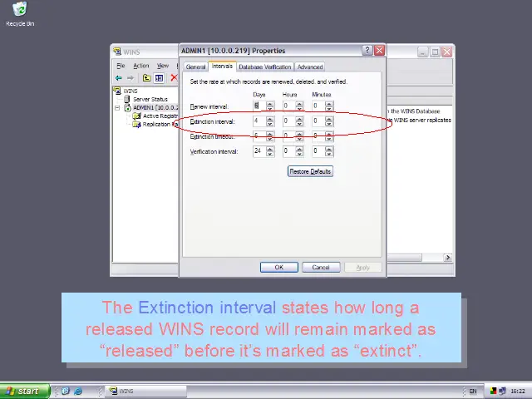Viewport: 532px width, 399px height.
Task: Adjust the Extinction interval Days spinner
Action: 270,121
